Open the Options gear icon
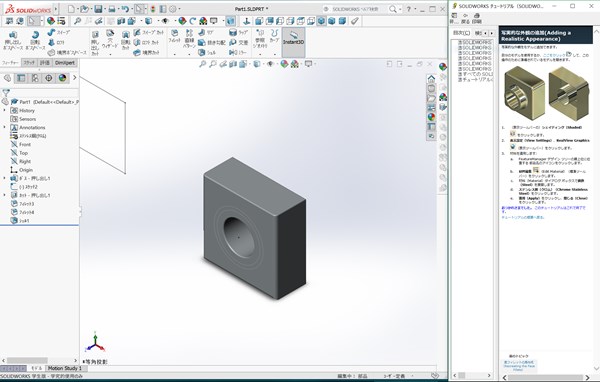Image resolution: width=600 pixels, height=382 pixels. pos(173,9)
